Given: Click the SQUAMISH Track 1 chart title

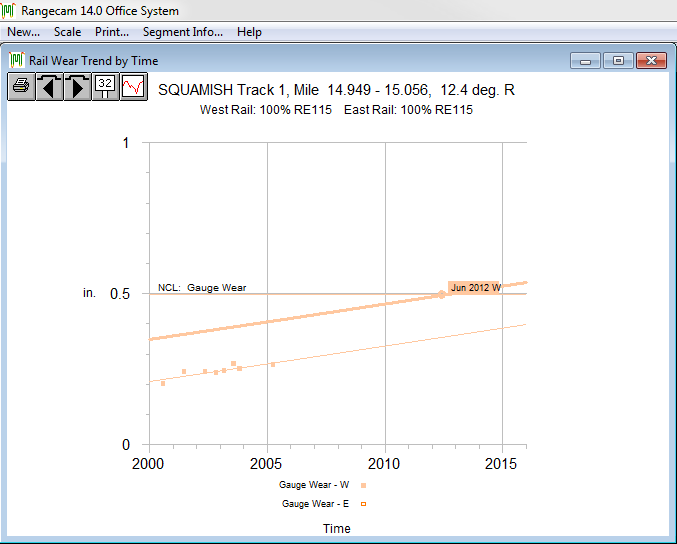Looking at the screenshot, I should [336, 90].
